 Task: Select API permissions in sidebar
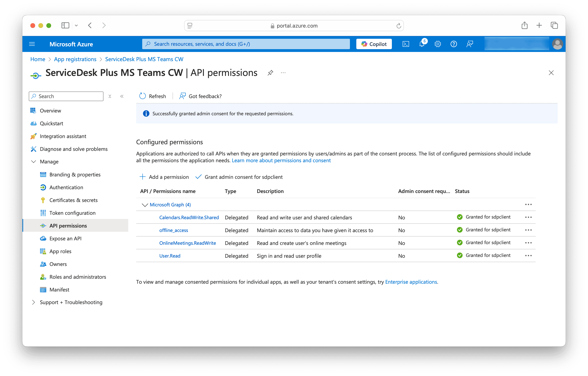75,226
